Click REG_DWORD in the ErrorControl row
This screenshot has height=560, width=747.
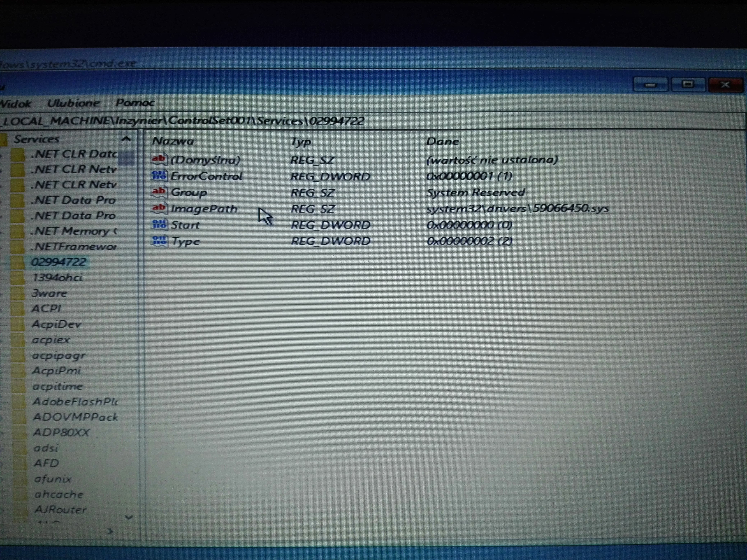[x=330, y=177]
